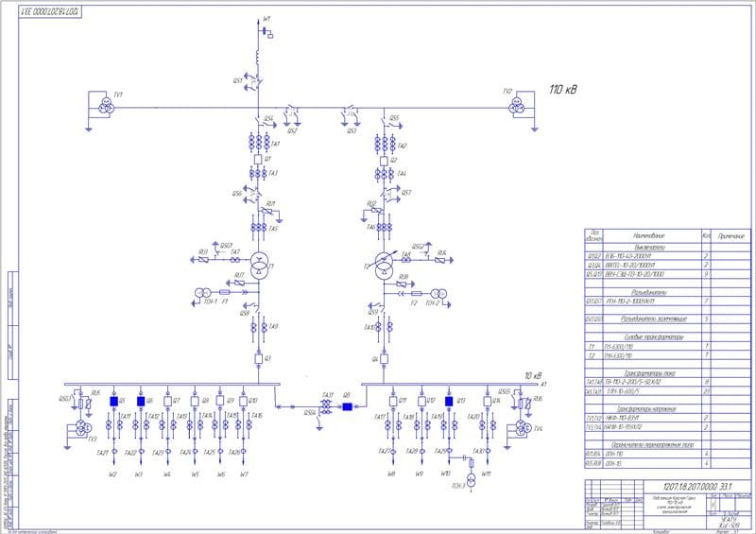The image size is (756, 534).
Task: Click the 'Выключатели' table section heading
Action: [x=649, y=248]
